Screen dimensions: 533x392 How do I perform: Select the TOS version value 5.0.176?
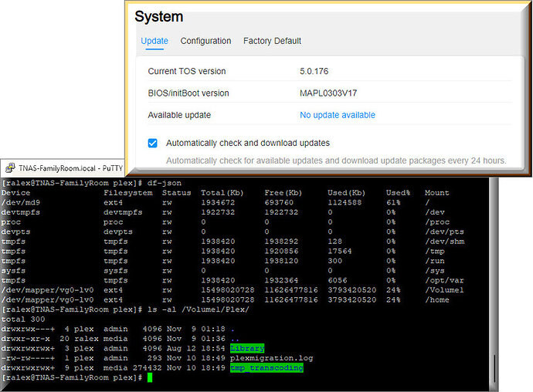314,71
